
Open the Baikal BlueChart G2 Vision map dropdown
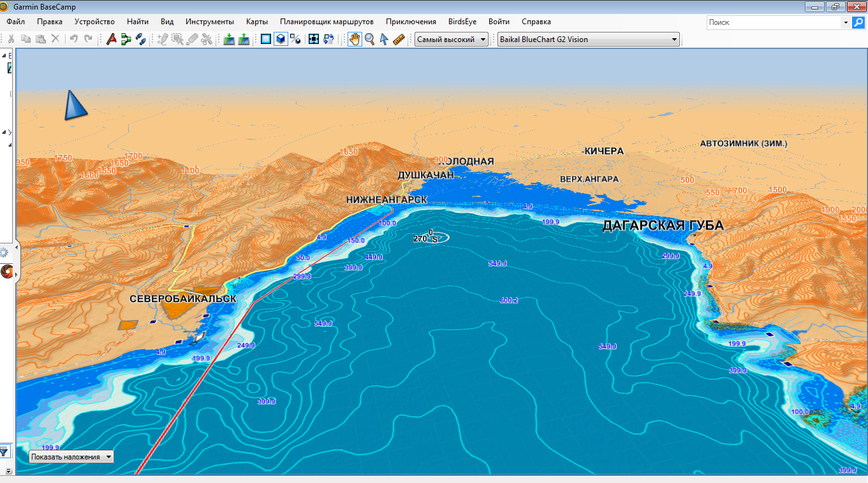[589, 39]
